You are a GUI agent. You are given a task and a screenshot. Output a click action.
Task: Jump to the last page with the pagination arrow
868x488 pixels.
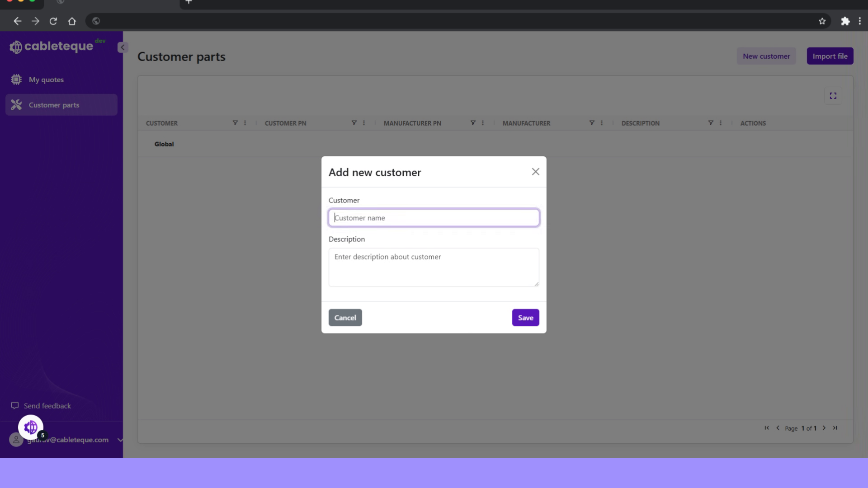pos(835,428)
